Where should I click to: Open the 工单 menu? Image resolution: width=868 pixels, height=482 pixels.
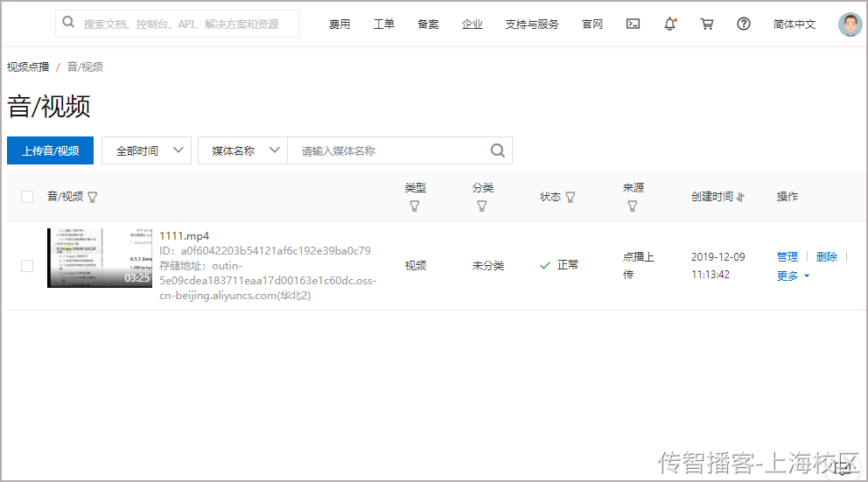coord(383,24)
